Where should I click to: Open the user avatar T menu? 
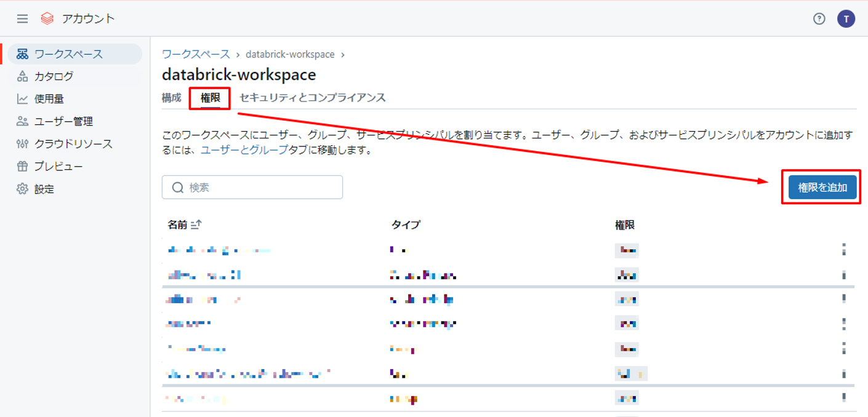click(846, 18)
